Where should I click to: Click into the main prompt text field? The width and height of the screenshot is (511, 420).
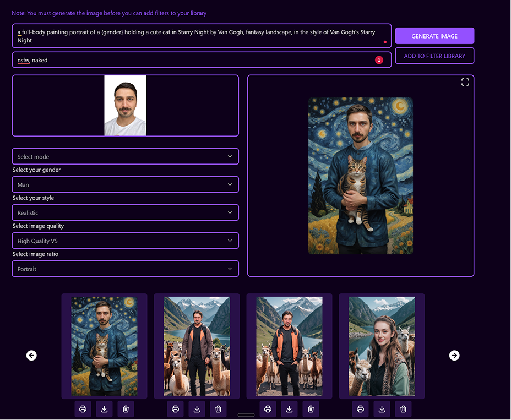[198, 36]
